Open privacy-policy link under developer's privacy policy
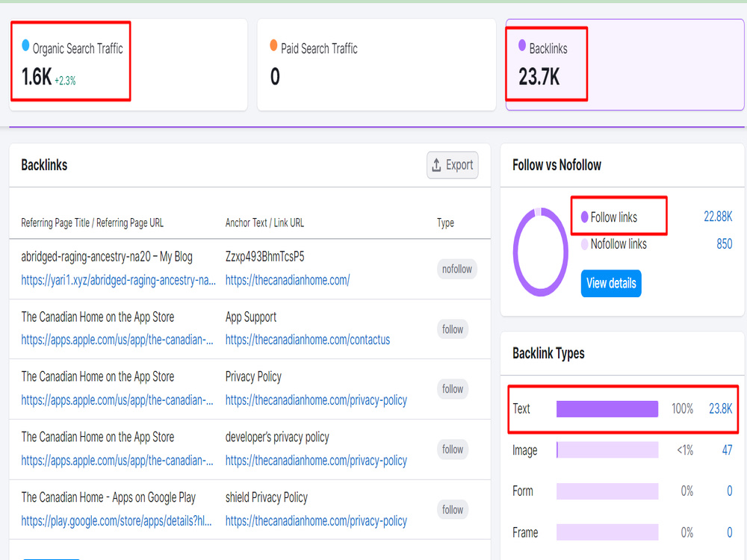This screenshot has height=560, width=747. [x=316, y=461]
